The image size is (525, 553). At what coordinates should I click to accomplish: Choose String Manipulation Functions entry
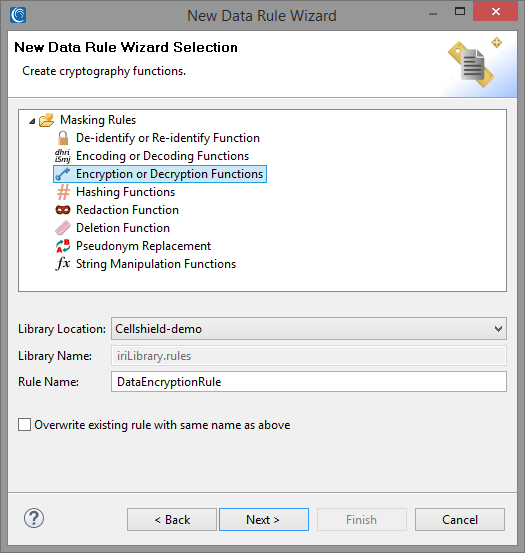pos(156,264)
